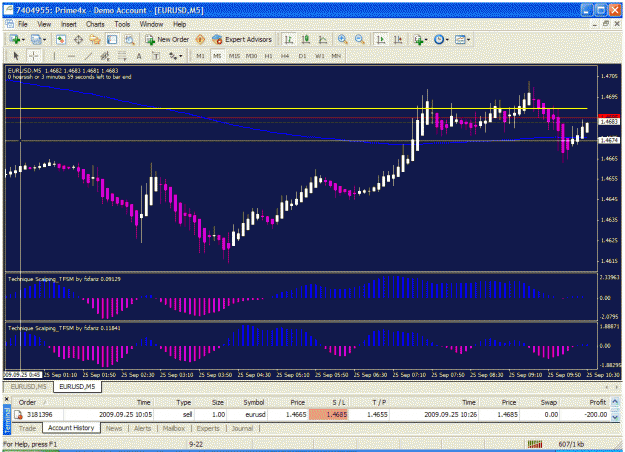Click the Zoom Out magnifier
Image resolution: width=625 pixels, height=452 pixels.
[x=360, y=39]
